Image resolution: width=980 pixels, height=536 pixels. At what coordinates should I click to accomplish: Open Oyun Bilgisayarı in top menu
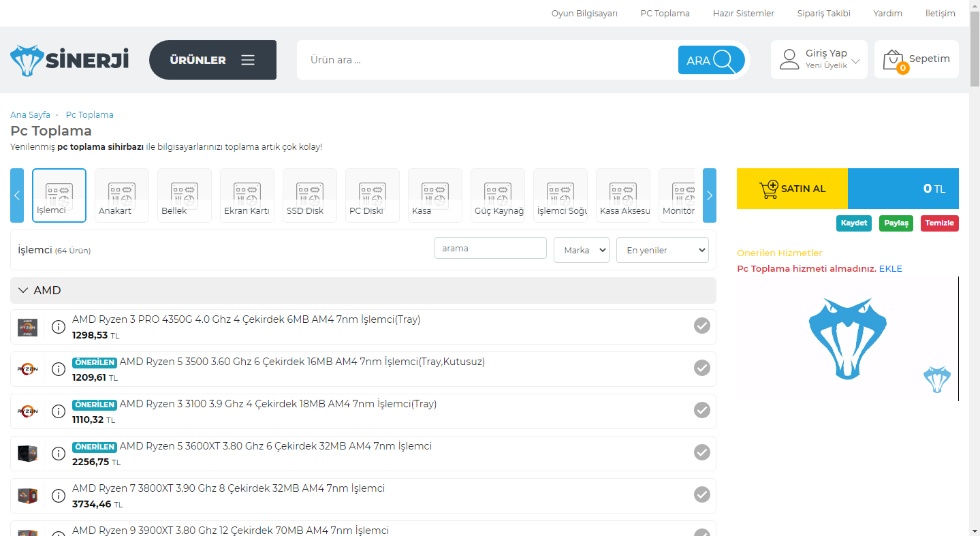click(584, 14)
